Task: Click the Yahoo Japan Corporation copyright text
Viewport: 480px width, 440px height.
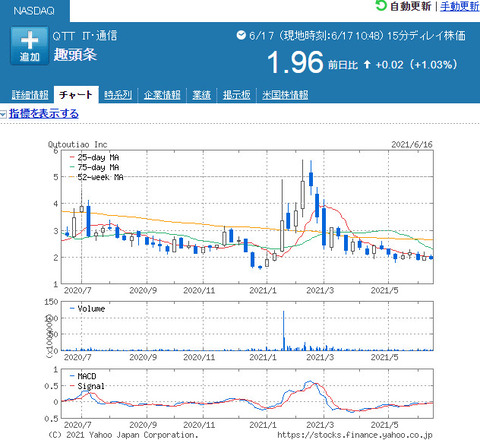Action: [123, 435]
